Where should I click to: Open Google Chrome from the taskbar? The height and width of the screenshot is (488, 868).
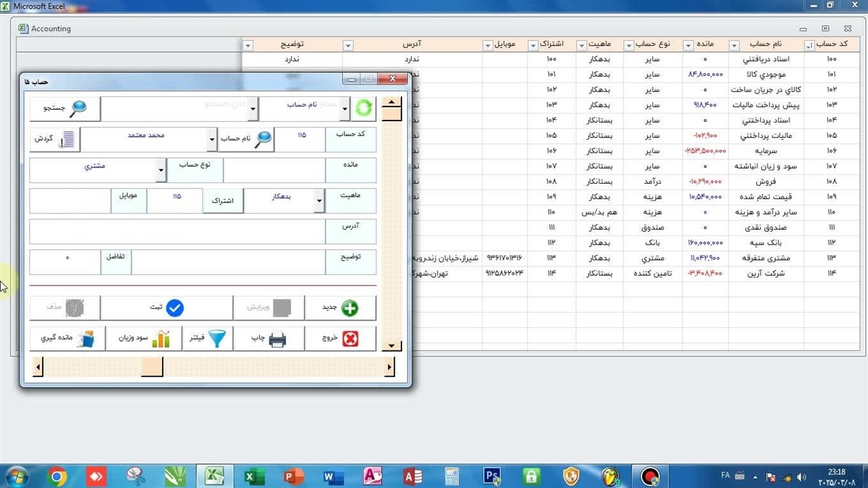[x=58, y=476]
